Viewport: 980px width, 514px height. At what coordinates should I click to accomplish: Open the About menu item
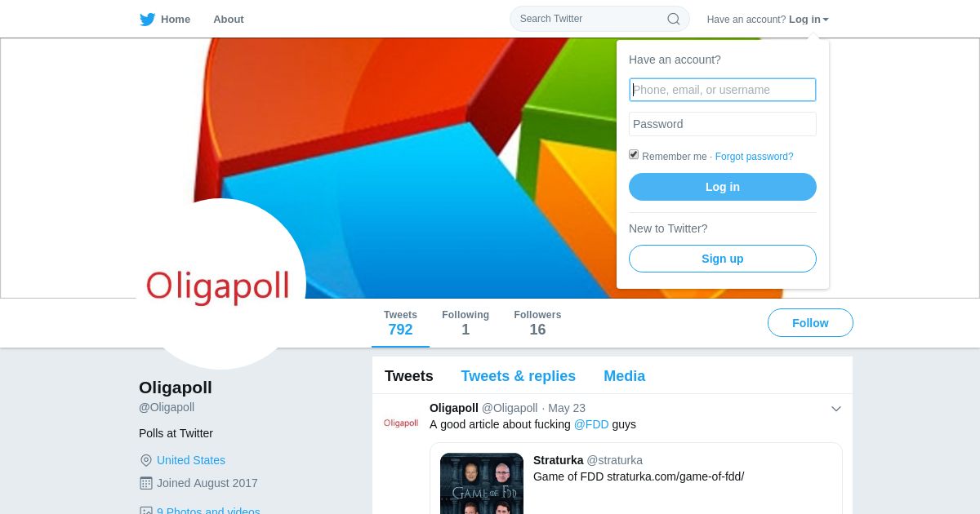click(x=229, y=20)
